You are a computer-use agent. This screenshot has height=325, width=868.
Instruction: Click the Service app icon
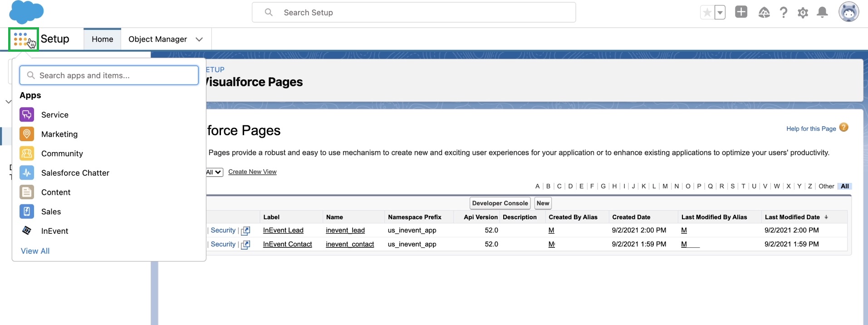(x=27, y=115)
